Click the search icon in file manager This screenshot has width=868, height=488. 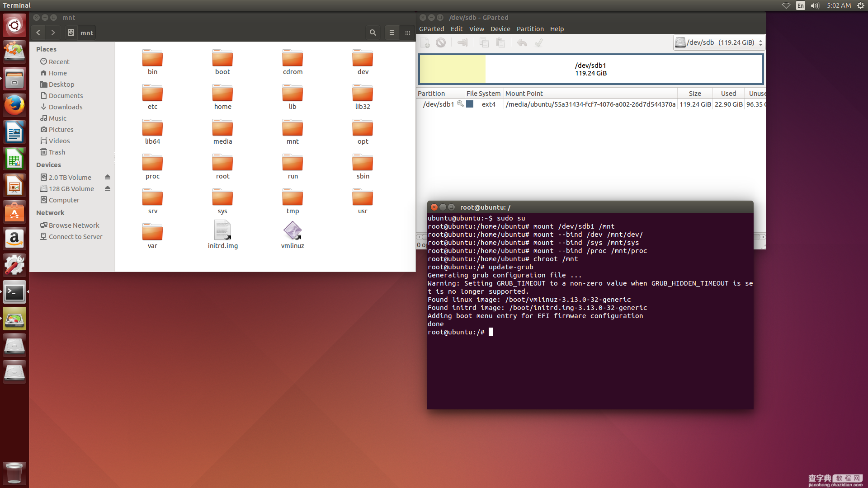(x=373, y=33)
